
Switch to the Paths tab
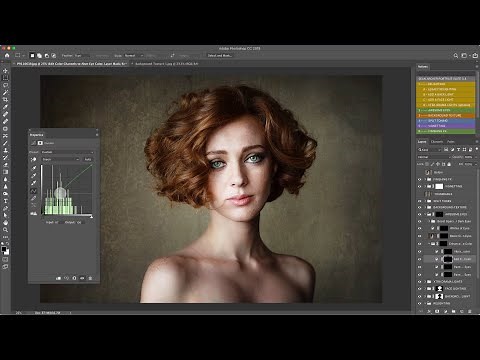(451, 142)
